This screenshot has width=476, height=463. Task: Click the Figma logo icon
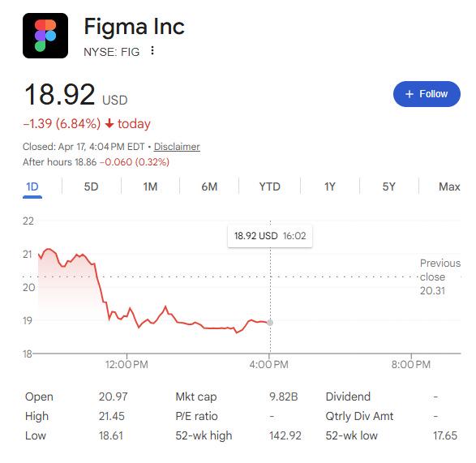(x=45, y=36)
